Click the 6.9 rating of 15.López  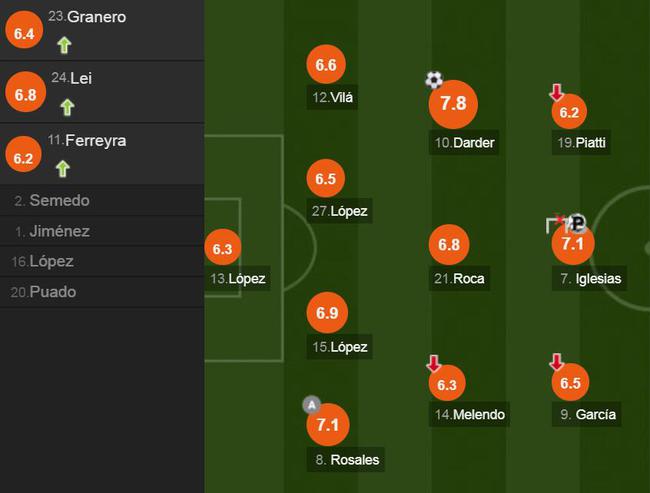click(327, 313)
